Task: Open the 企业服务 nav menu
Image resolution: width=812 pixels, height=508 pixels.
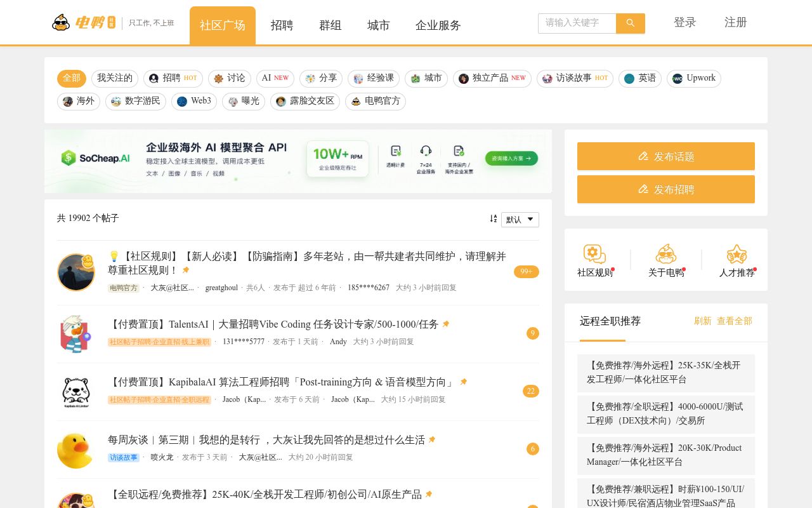Action: pyautogui.click(x=438, y=25)
